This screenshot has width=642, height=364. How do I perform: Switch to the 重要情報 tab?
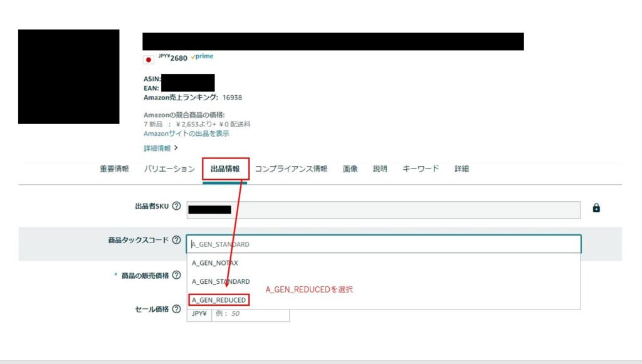114,169
